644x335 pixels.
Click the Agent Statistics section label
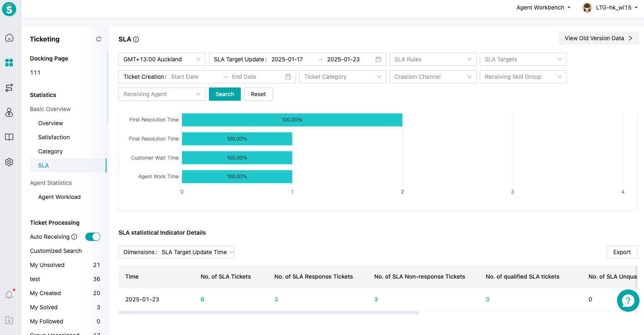51,183
